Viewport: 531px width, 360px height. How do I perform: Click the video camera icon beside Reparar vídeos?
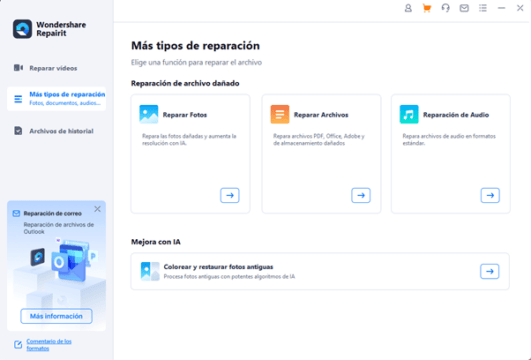point(18,68)
